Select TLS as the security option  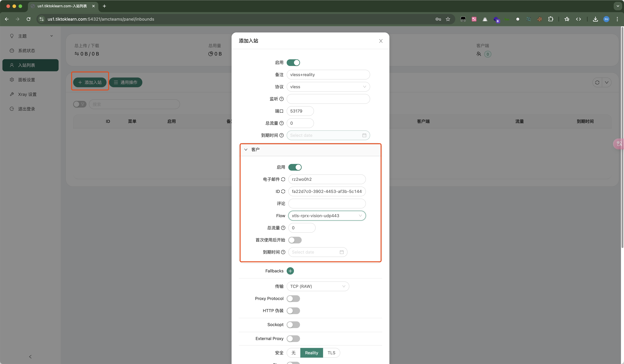pyautogui.click(x=331, y=353)
